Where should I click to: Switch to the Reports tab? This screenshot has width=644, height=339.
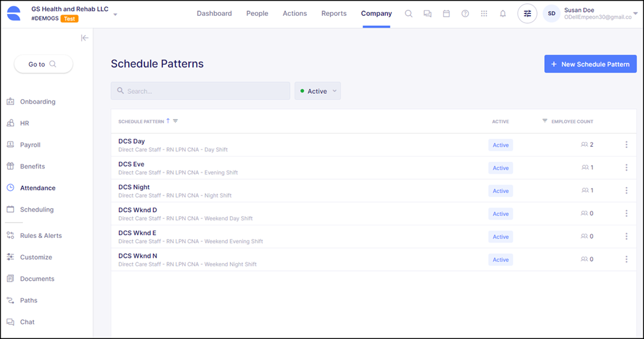[334, 14]
